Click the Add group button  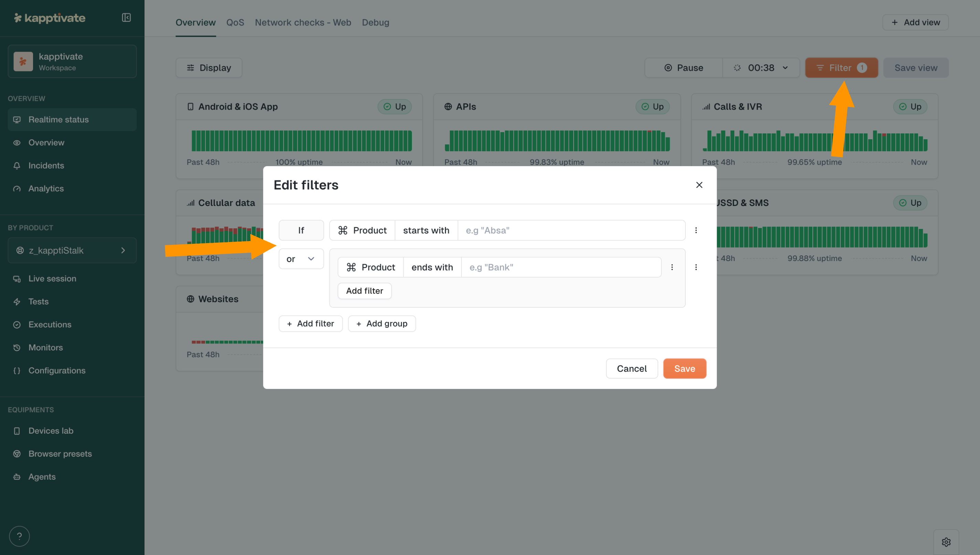point(382,324)
